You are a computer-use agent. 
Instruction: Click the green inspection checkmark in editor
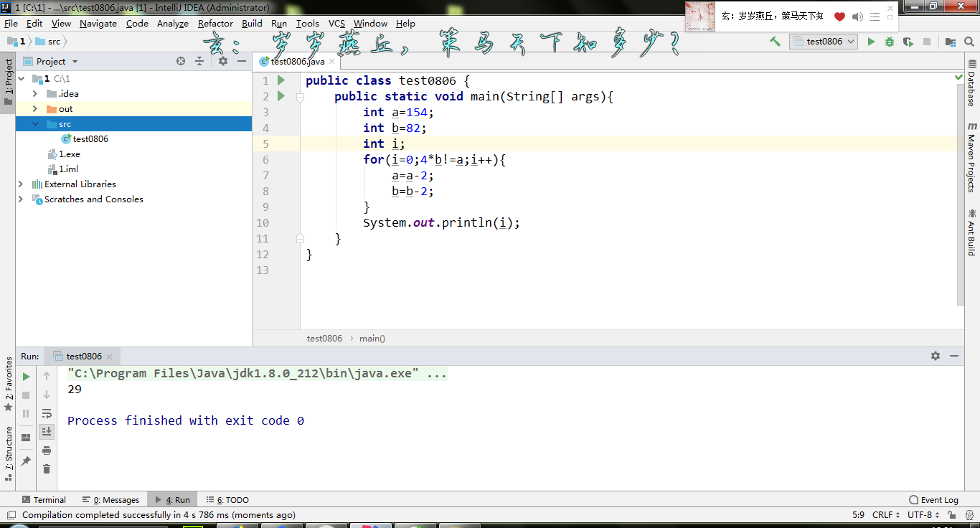coord(959,77)
